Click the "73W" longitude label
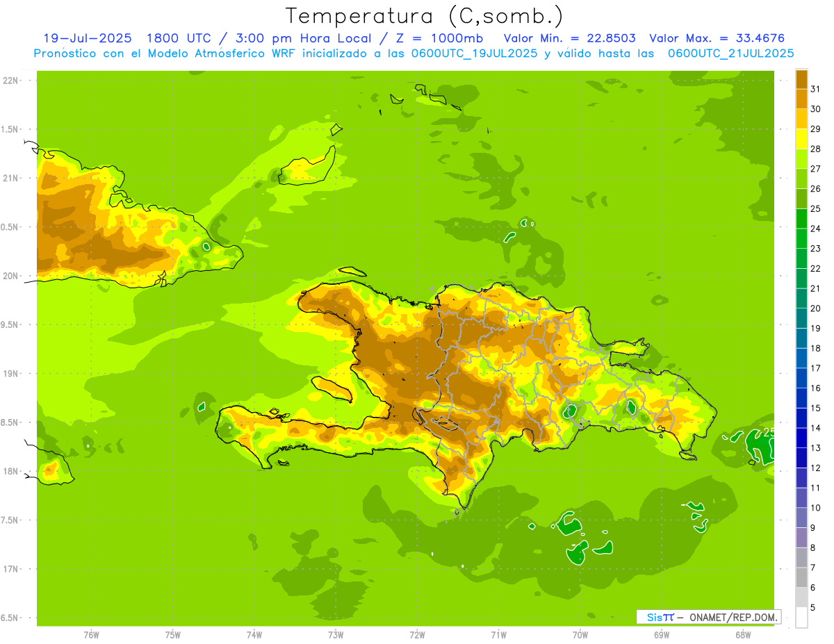Image resolution: width=834 pixels, height=644 pixels. (x=336, y=635)
